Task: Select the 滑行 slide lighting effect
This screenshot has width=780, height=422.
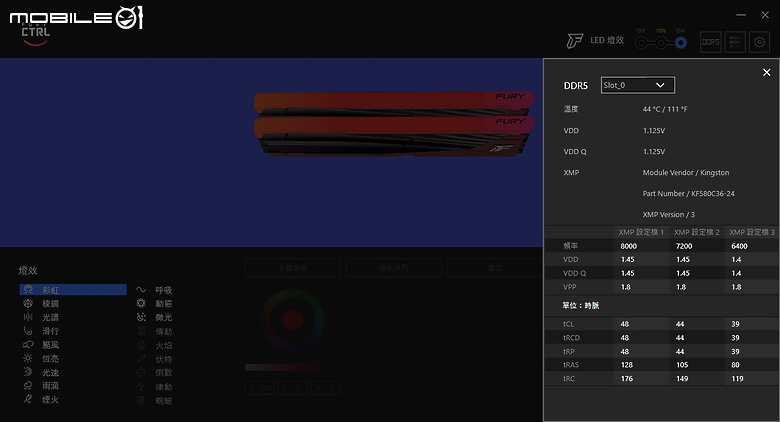Action: tap(41, 331)
